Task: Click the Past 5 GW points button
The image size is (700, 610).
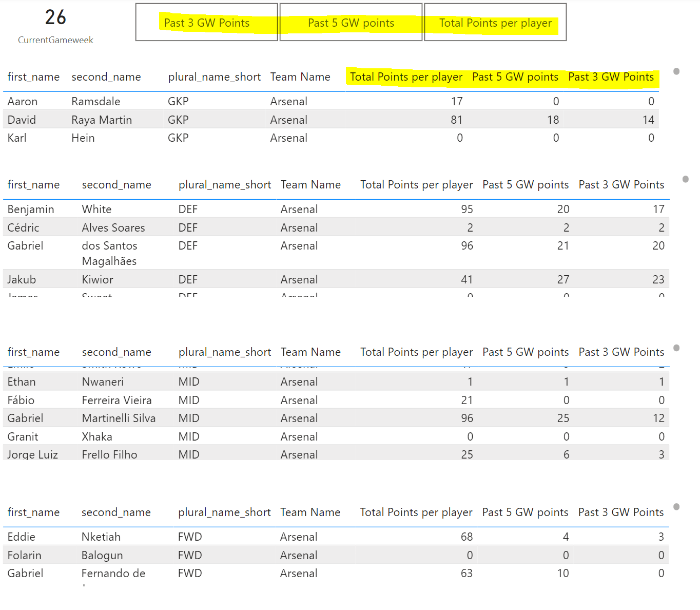Action: point(351,23)
